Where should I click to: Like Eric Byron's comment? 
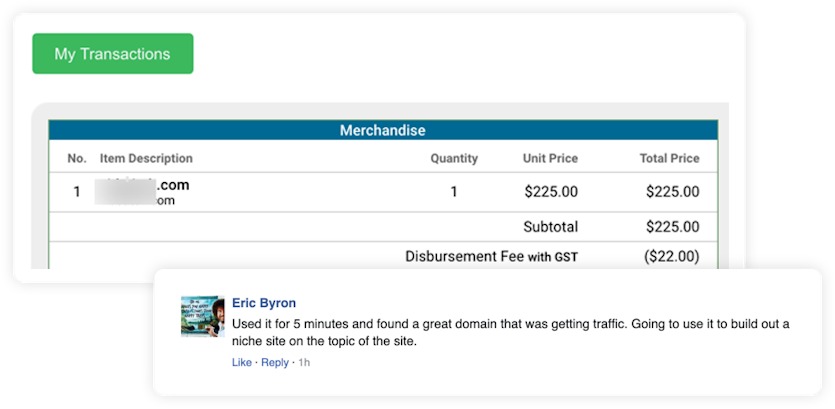[242, 362]
